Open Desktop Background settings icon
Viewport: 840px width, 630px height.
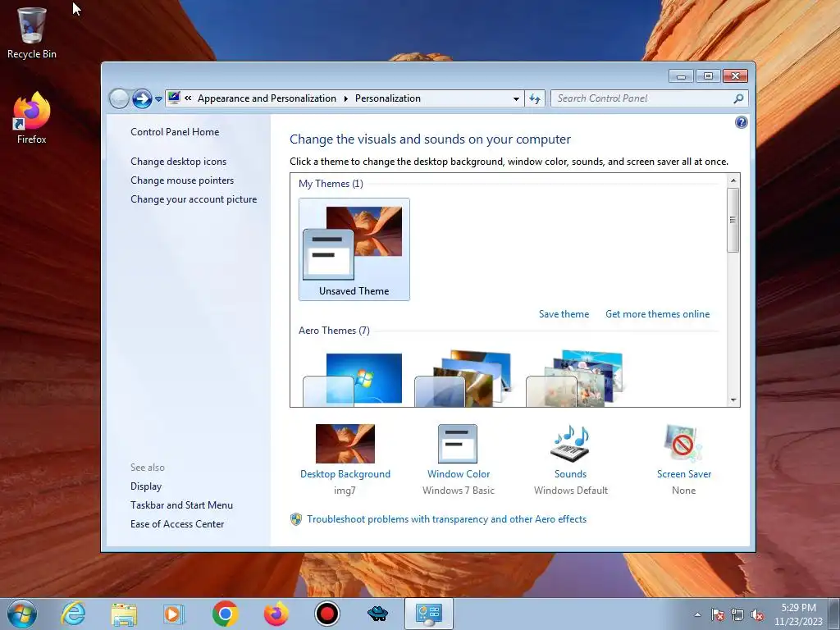coord(345,444)
